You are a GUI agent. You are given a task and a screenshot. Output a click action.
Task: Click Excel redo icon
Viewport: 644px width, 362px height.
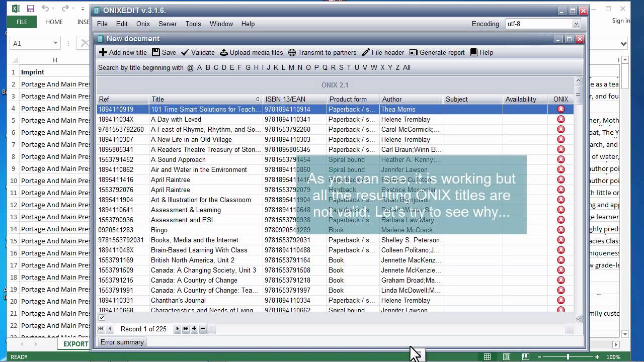pos(65,9)
